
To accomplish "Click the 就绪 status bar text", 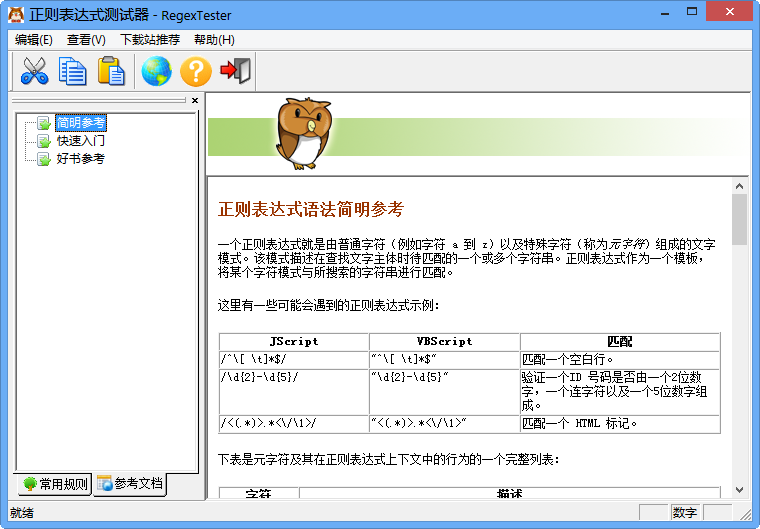I will coord(22,513).
